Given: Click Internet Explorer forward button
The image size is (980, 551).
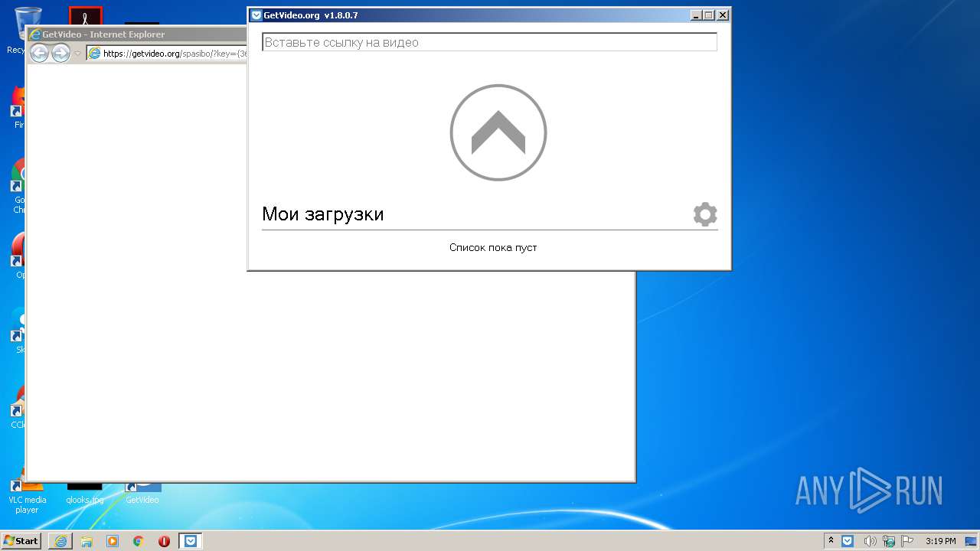Looking at the screenshot, I should (60, 53).
